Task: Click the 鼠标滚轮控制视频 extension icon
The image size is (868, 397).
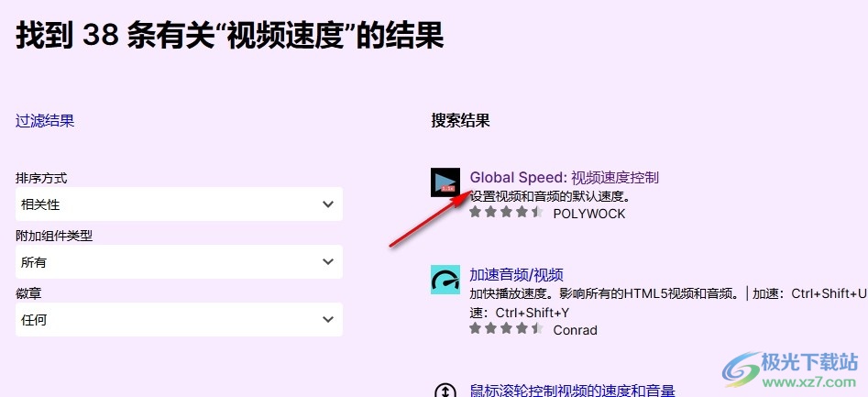Action: tap(445, 390)
